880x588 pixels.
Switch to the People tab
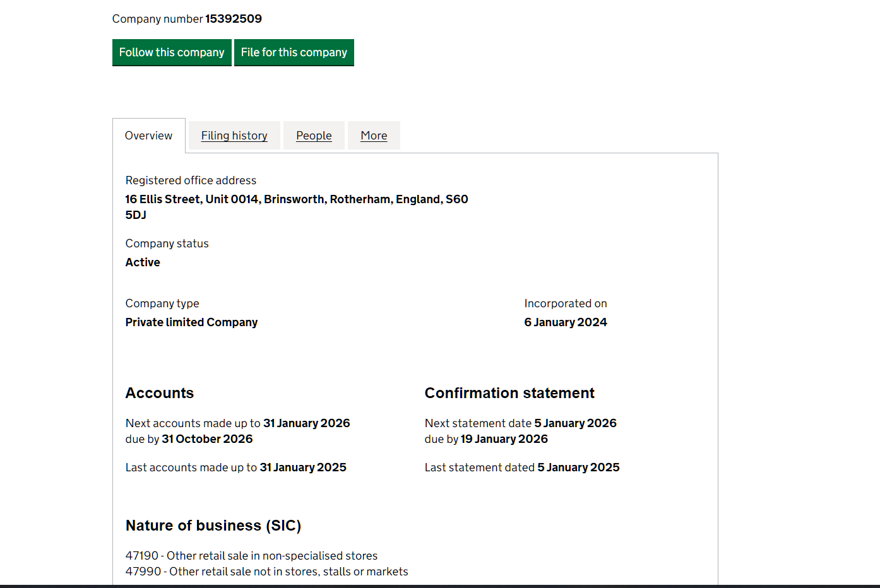[314, 136]
